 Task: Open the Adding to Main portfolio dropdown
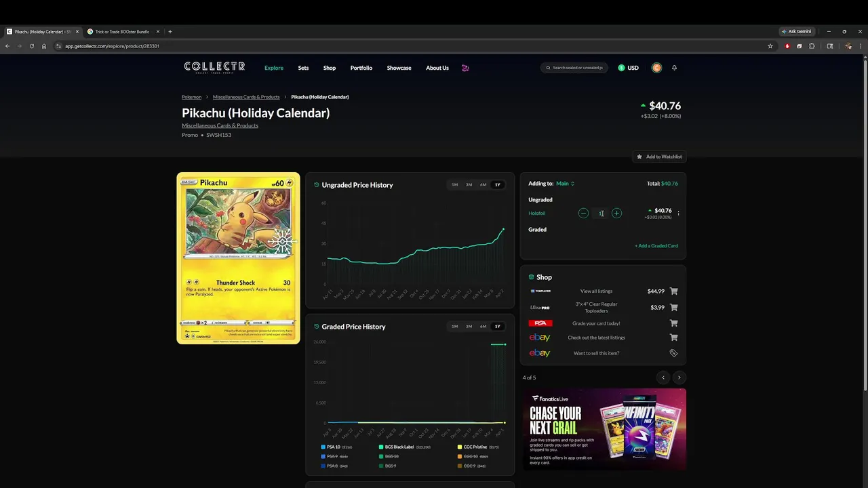565,184
